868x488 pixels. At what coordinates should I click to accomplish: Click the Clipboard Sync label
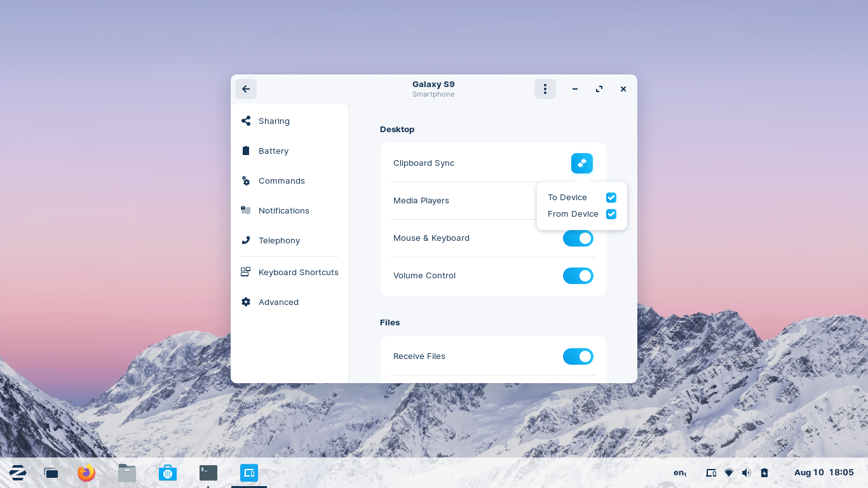(424, 163)
